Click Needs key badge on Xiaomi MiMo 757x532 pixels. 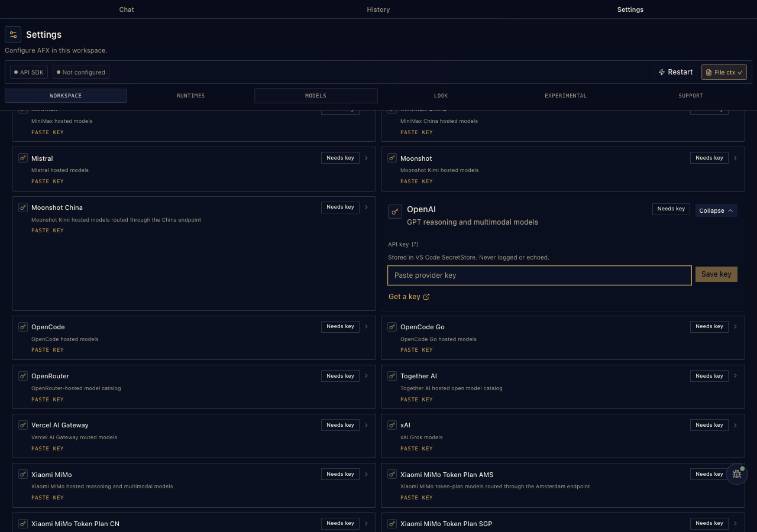coord(341,474)
